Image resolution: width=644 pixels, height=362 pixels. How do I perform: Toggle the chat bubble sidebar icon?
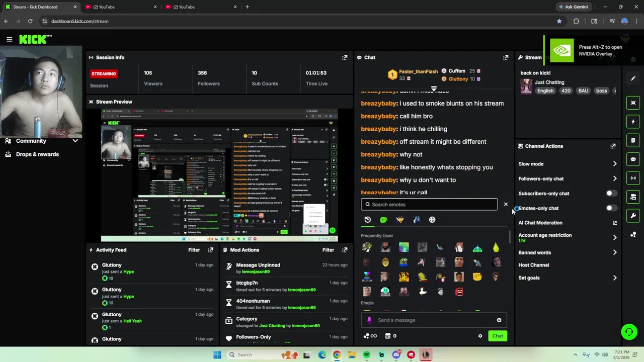(x=633, y=159)
